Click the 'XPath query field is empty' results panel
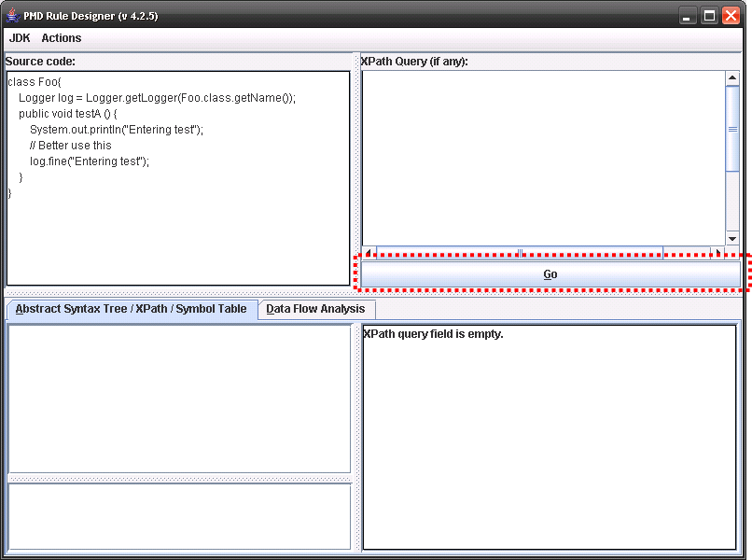Image resolution: width=752 pixels, height=560 pixels. tap(549, 437)
